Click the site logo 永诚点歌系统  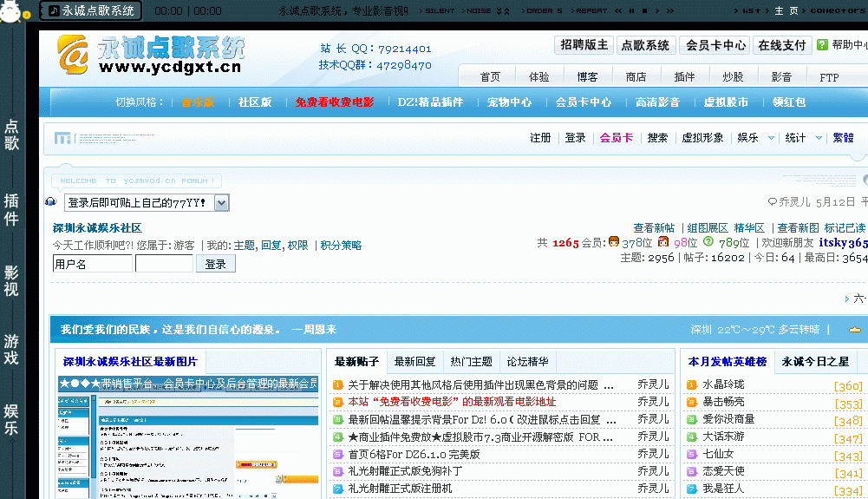[151, 55]
